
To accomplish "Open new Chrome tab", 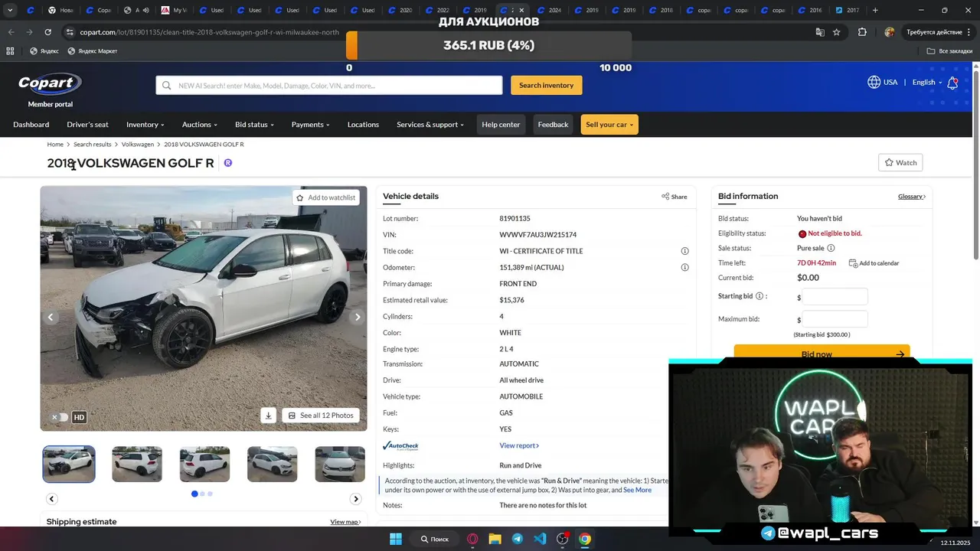I will point(875,10).
